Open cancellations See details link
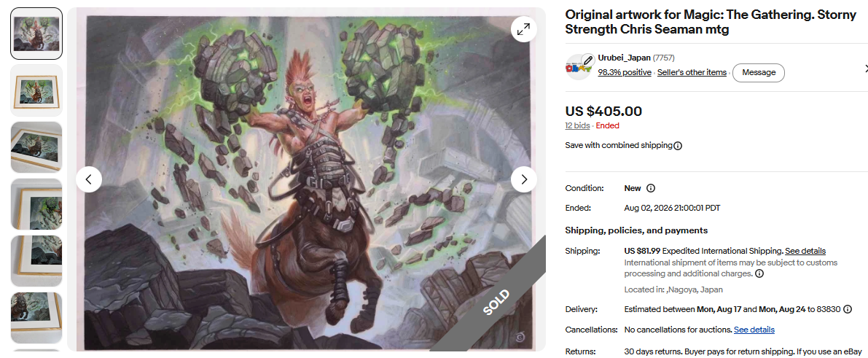 tap(754, 330)
